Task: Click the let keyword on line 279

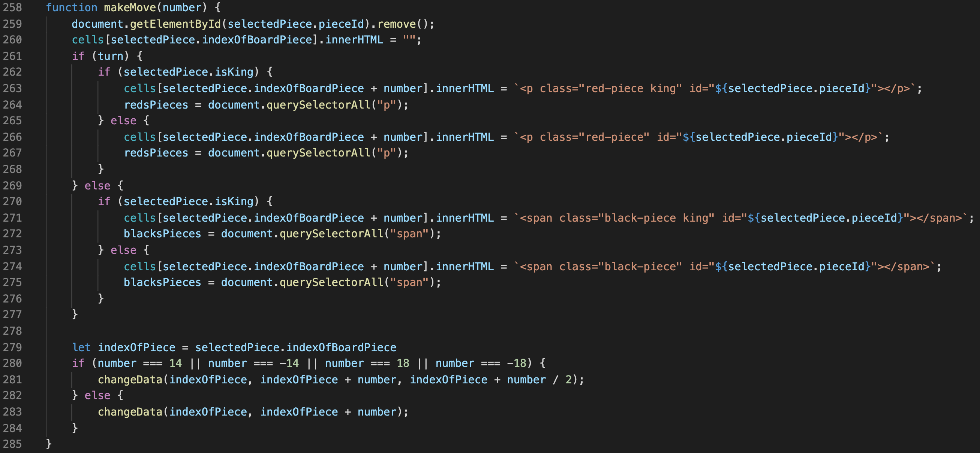Action: click(x=81, y=347)
